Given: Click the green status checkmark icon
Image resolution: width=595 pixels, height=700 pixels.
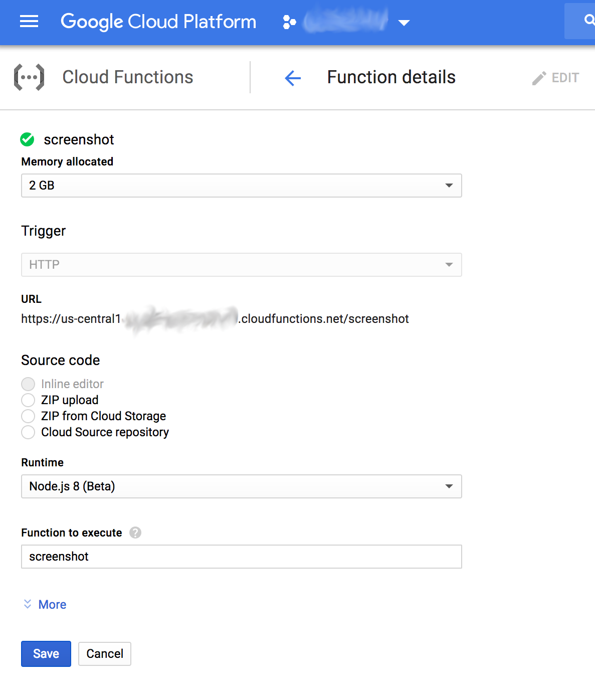Looking at the screenshot, I should tap(27, 139).
